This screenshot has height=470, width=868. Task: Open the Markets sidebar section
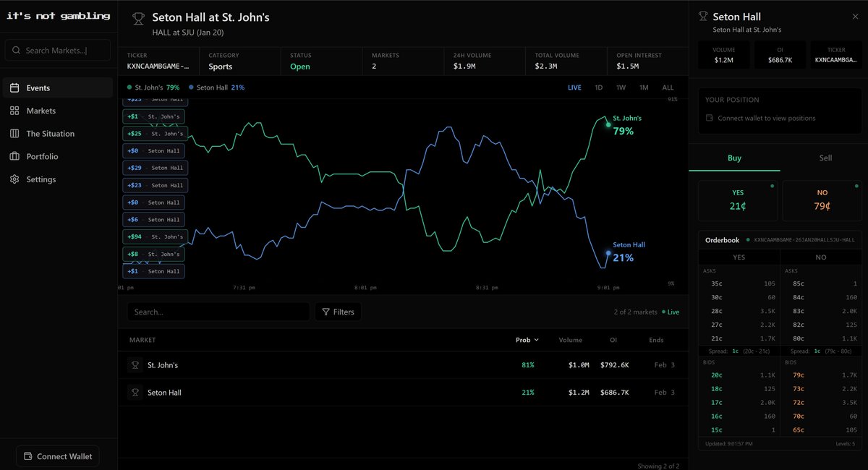57,111
